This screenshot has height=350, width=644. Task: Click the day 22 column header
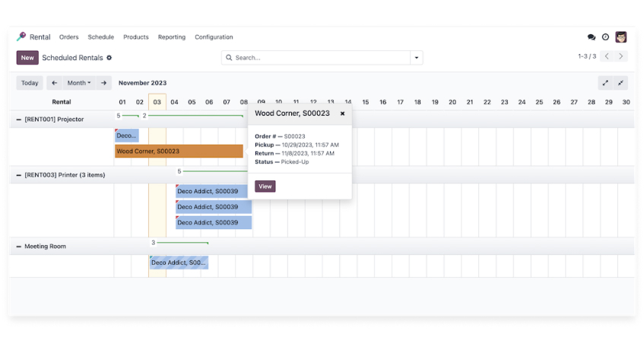click(x=487, y=102)
